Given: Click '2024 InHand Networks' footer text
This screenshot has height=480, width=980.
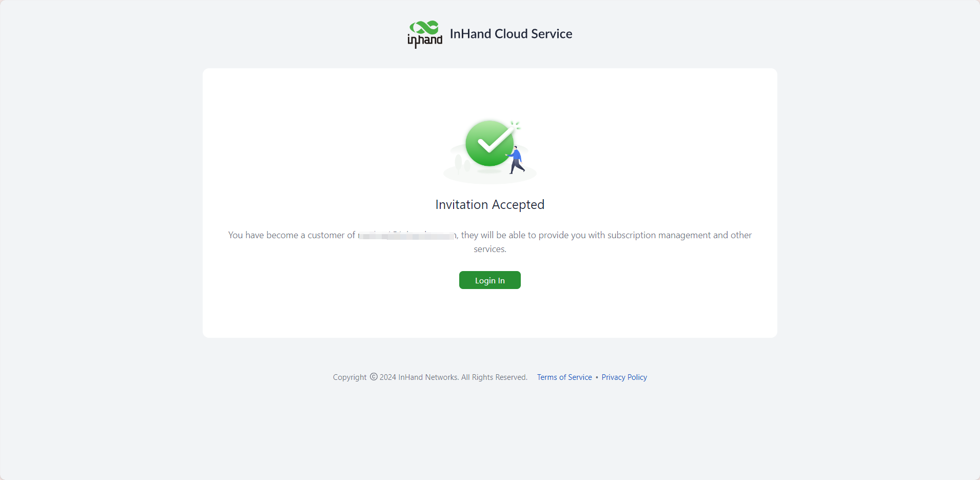Looking at the screenshot, I should click(x=419, y=377).
